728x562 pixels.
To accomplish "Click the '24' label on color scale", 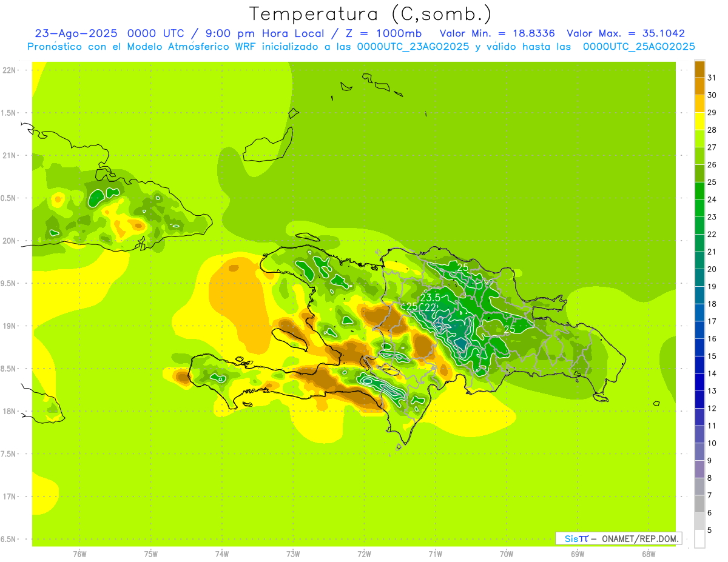I will [712, 199].
